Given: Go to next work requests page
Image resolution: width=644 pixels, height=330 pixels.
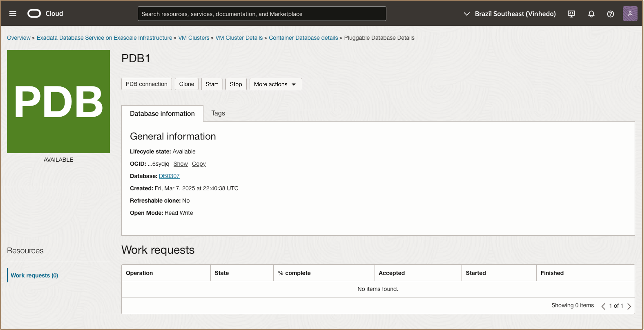Looking at the screenshot, I should (629, 306).
